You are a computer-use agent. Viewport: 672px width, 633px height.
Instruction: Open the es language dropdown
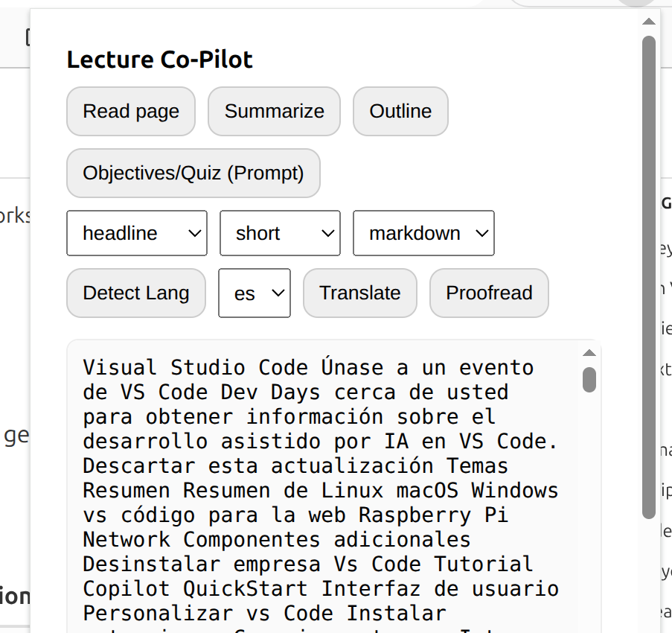255,293
